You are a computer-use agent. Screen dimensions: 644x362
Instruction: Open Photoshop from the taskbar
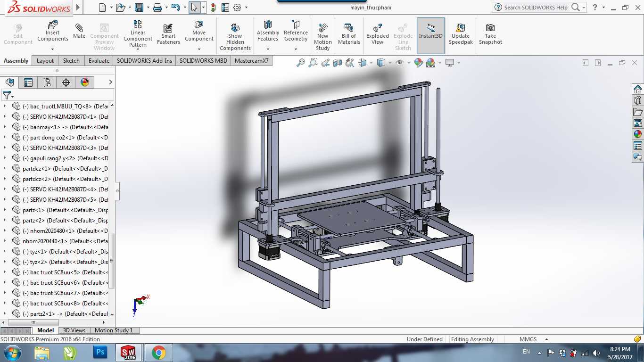click(100, 352)
